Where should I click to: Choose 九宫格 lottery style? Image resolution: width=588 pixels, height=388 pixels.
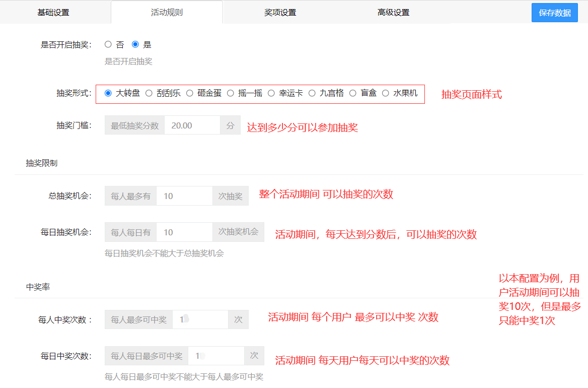point(312,93)
